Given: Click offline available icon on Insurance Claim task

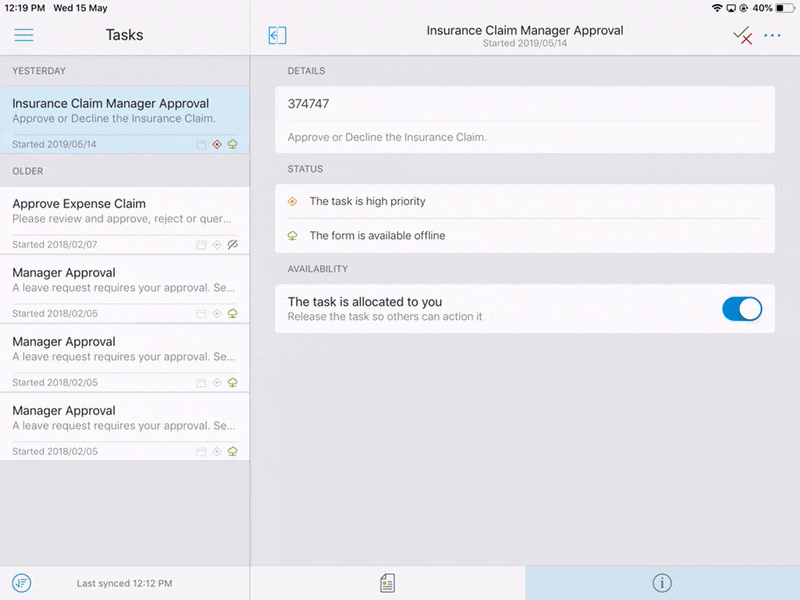Looking at the screenshot, I should pos(233,144).
